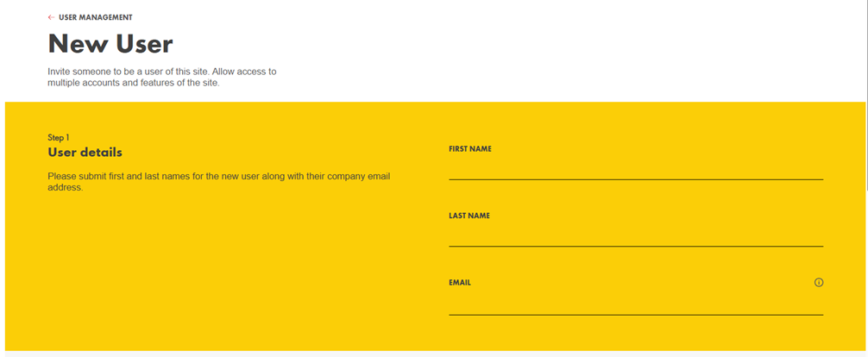Viewport: 868px width, 357px height.
Task: Click the Step 1 label
Action: click(59, 137)
